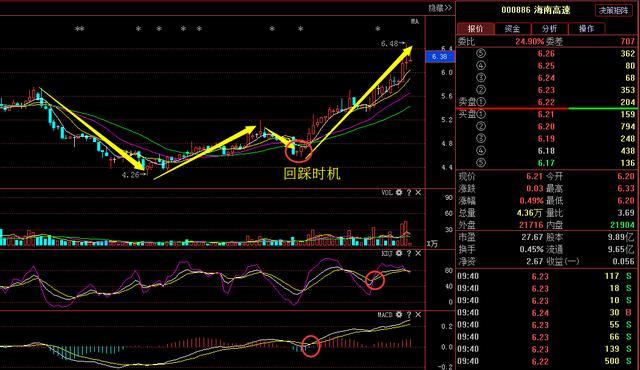This screenshot has width=640, height=370.
Task: Select stock title 000886 海南高速
Action: pos(536,10)
